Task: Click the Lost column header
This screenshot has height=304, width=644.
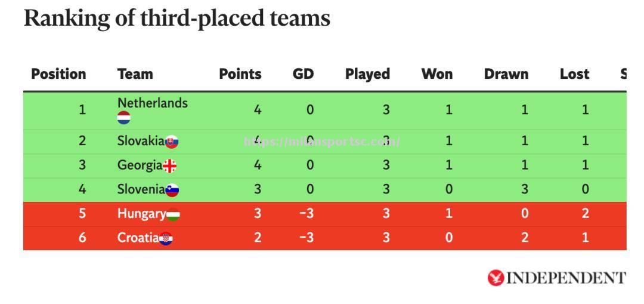Action: (575, 74)
